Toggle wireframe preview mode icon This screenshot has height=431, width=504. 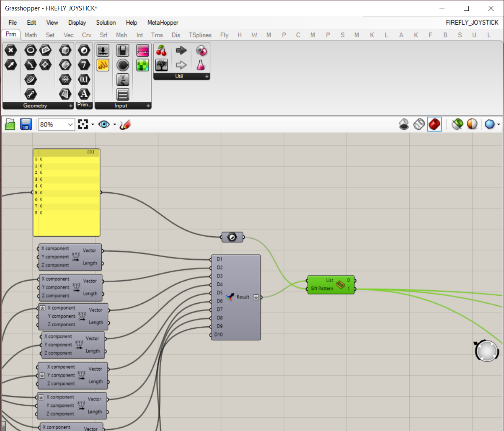click(x=419, y=124)
